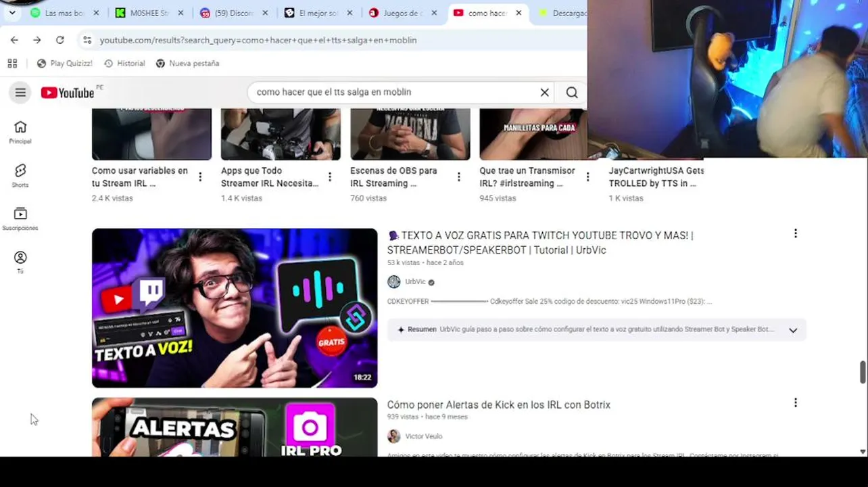This screenshot has height=487, width=868.
Task: Open the 'Apps que Todo Streamer IRL Necesita' short title
Action: tap(270, 177)
